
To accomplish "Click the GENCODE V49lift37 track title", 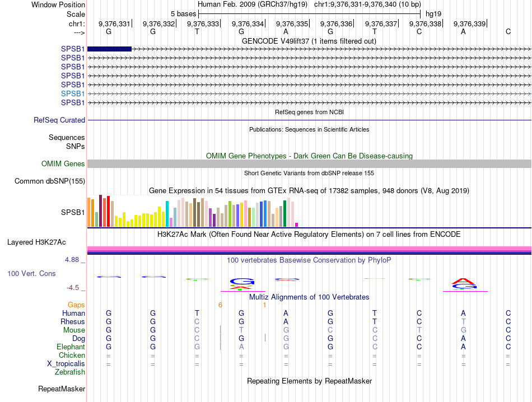I will click(309, 41).
